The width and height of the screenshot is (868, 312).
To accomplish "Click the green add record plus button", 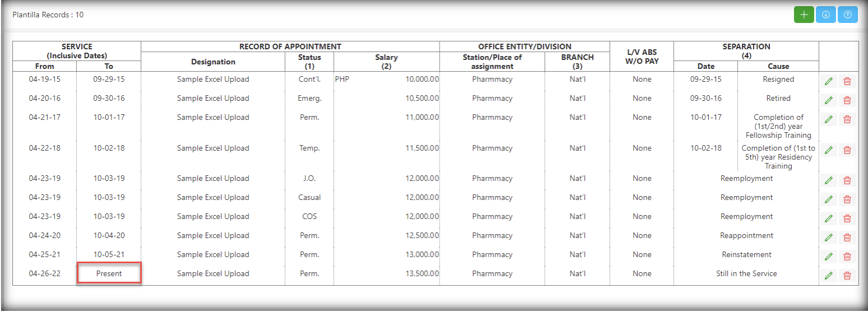I will tap(804, 15).
